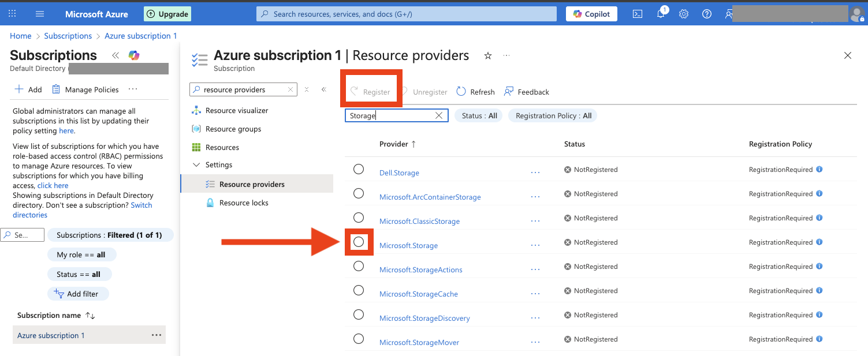Click the Register button

(x=370, y=92)
